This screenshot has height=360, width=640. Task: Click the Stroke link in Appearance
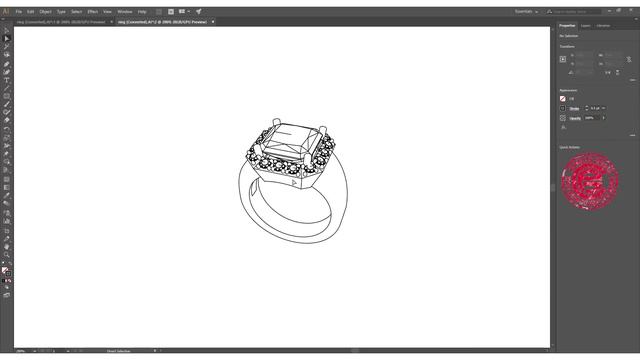574,109
